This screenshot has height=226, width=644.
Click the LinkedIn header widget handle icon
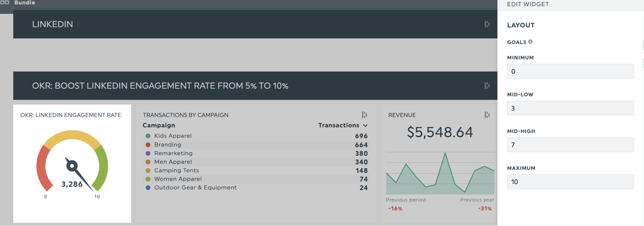pyautogui.click(x=487, y=24)
